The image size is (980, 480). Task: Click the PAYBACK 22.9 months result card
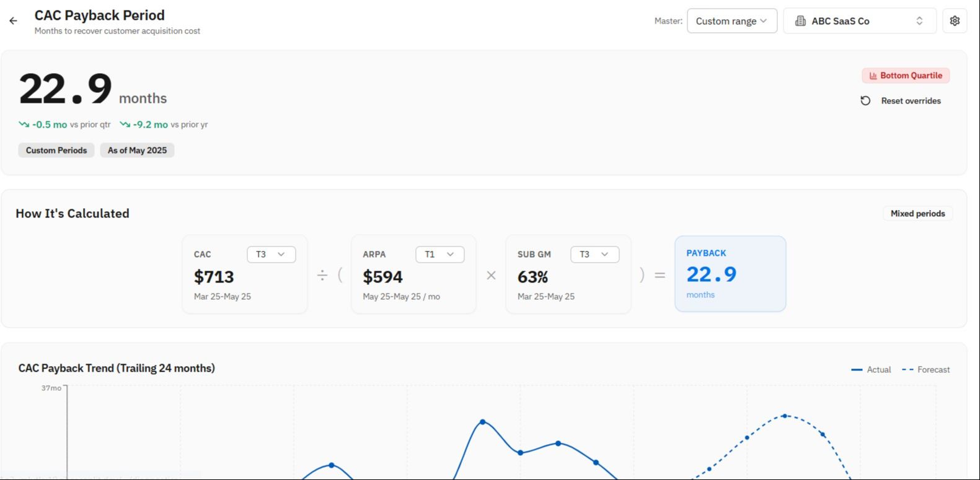pyautogui.click(x=730, y=274)
